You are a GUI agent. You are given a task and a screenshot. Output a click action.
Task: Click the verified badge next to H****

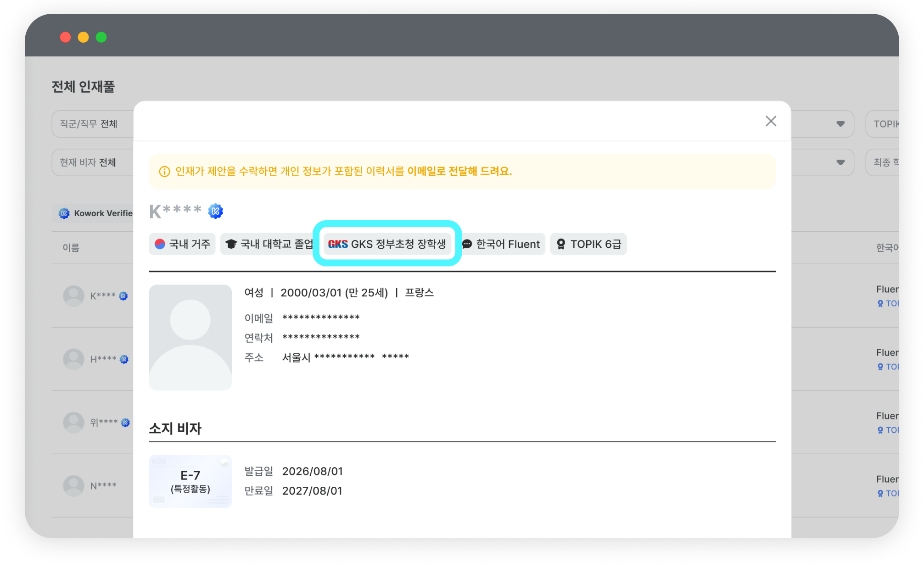(x=124, y=359)
